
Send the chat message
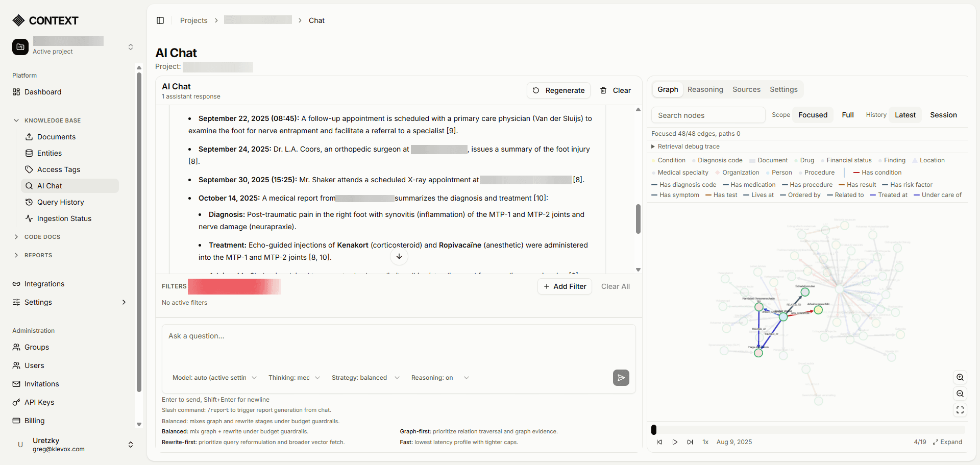(621, 377)
